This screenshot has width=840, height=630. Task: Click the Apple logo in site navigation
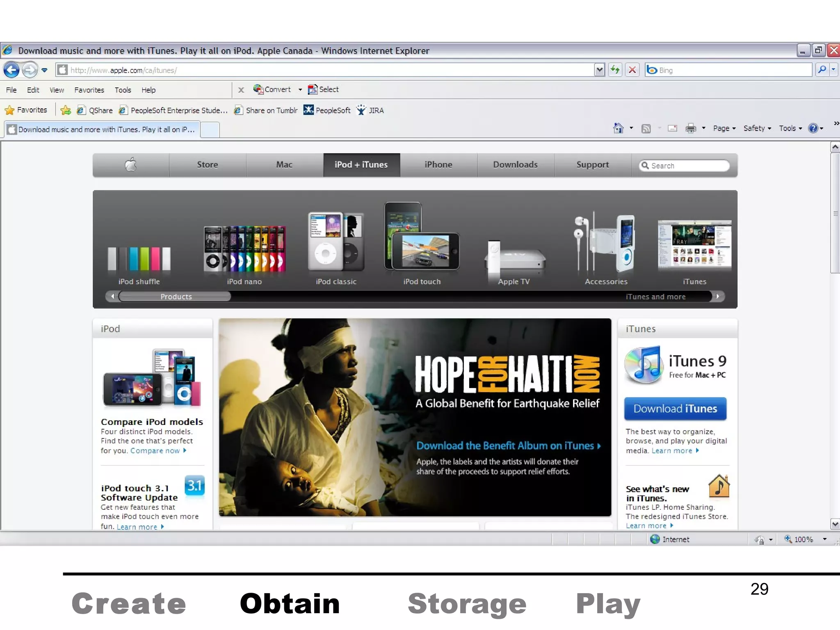click(x=131, y=165)
